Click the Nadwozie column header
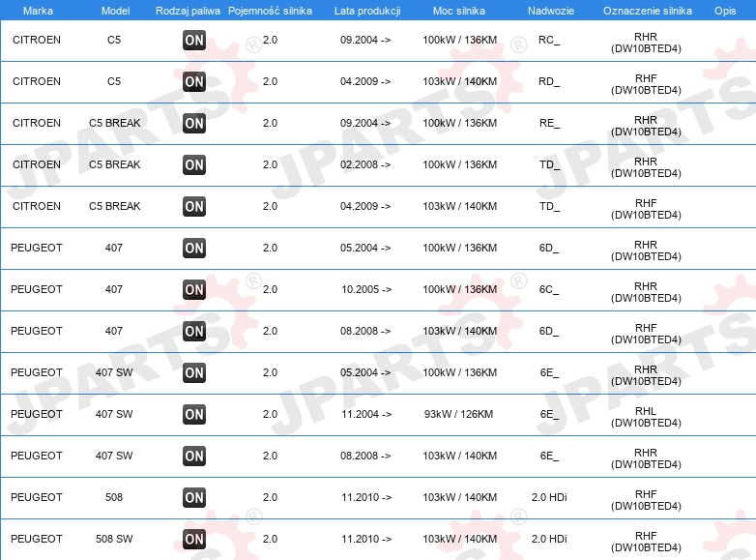 pos(551,11)
